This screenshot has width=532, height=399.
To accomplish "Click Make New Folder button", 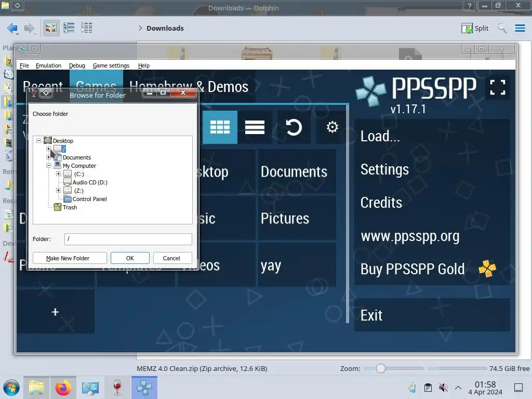I will pyautogui.click(x=70, y=258).
